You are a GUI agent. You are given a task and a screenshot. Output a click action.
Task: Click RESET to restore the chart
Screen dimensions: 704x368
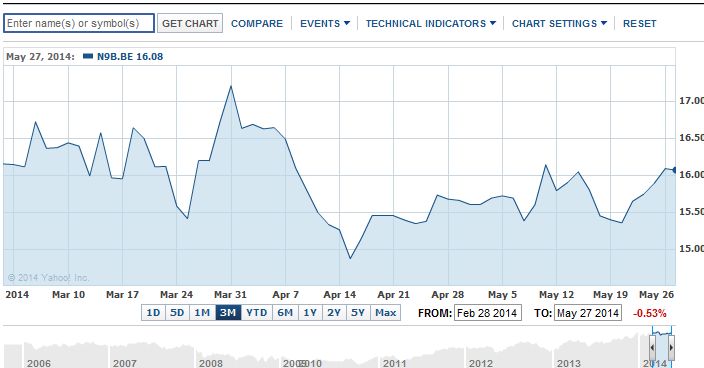click(x=639, y=23)
